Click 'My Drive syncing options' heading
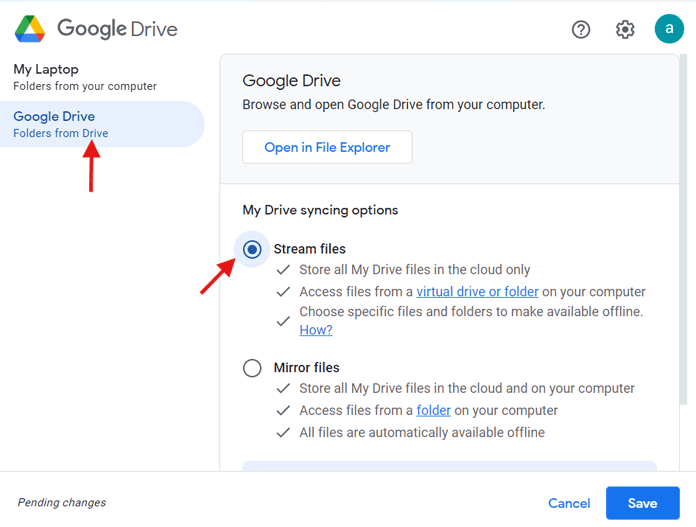Image resolution: width=696 pixels, height=527 pixels. pyautogui.click(x=320, y=210)
